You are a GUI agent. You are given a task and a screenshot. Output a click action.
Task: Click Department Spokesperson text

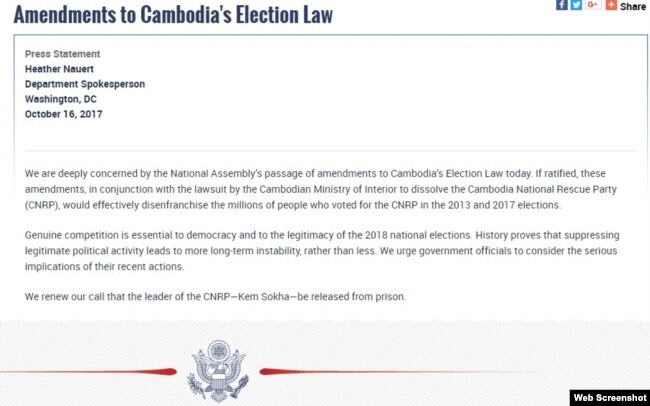(x=85, y=84)
